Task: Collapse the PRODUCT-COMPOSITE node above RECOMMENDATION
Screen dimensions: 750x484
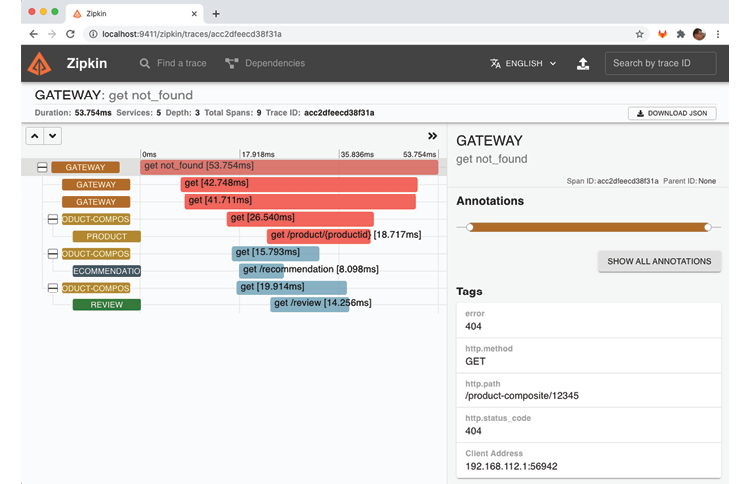Action: (53, 253)
